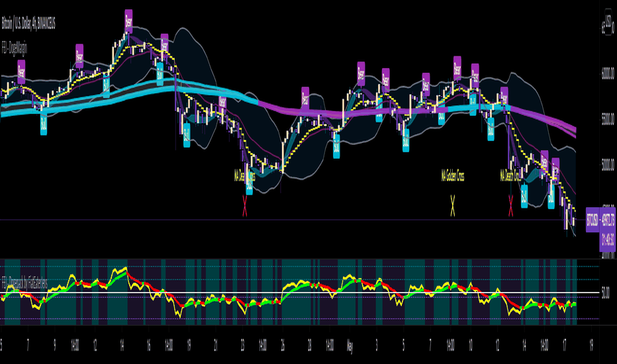Viewport: 617px width, 364px height.
Task: Click the bar countdown timer under current price
Action: point(608,240)
